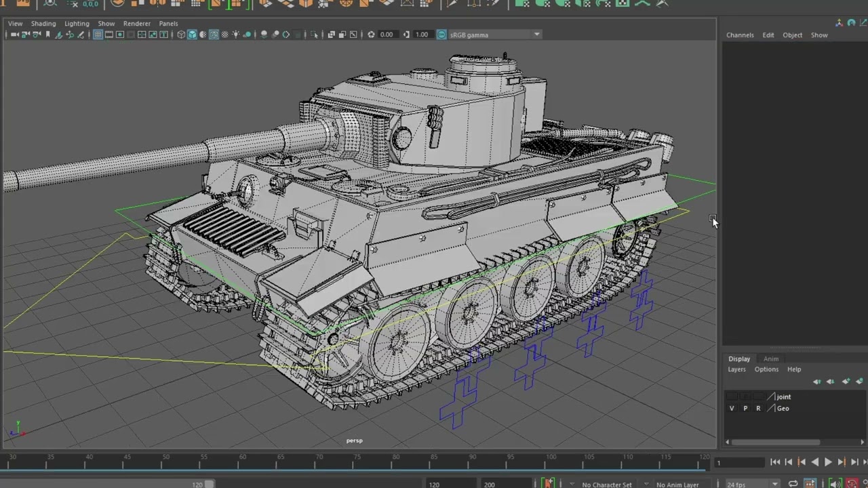Toggle playback P box of Geo layer
The height and width of the screenshot is (488, 868).
pos(745,408)
